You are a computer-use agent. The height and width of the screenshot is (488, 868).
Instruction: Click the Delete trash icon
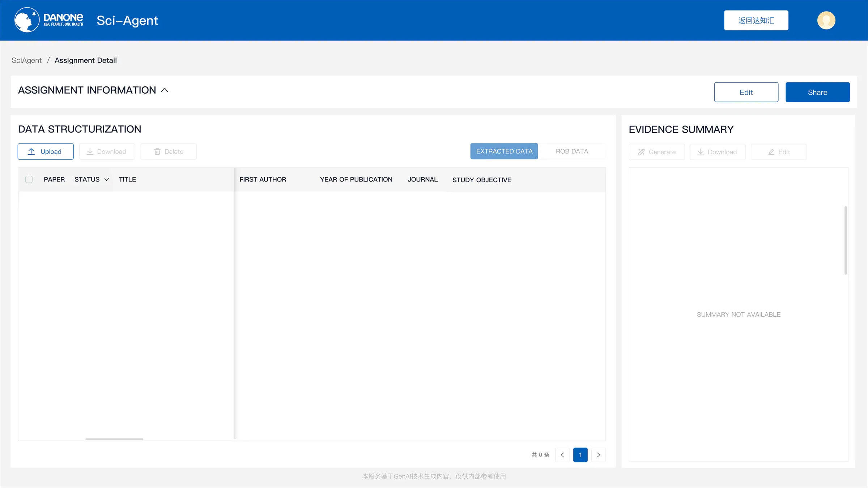pyautogui.click(x=157, y=151)
